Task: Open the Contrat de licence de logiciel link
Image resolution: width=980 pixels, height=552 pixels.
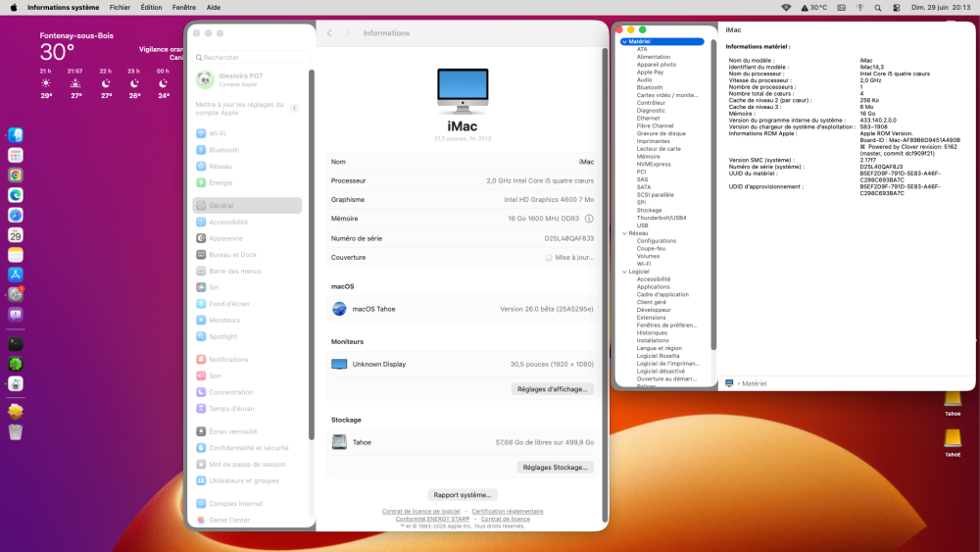Action: point(421,512)
